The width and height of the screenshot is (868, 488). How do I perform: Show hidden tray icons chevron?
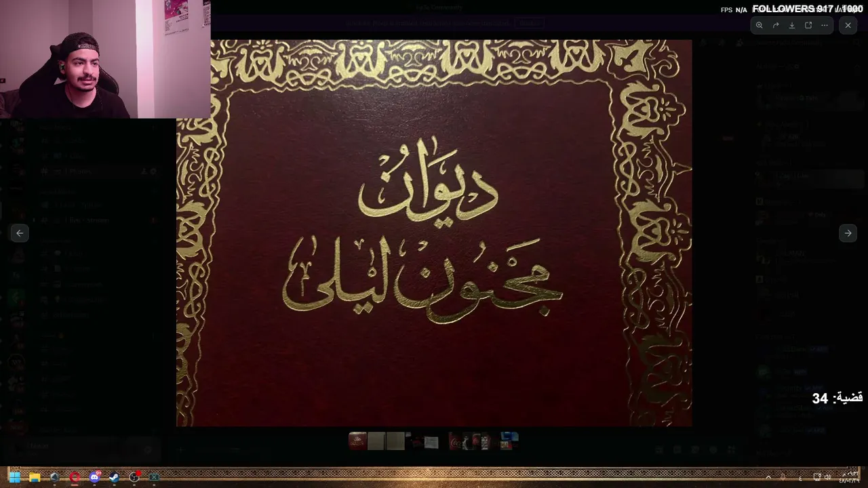click(x=768, y=477)
